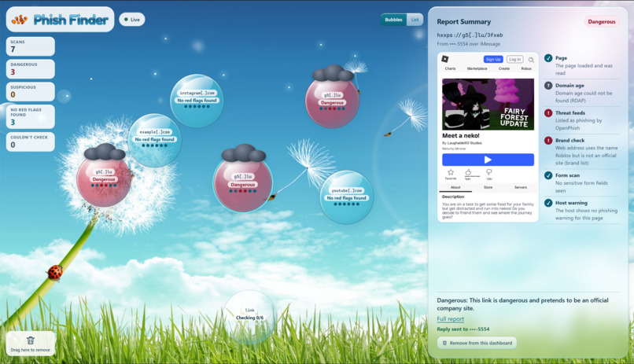The image size is (634, 364).
Task: Click the Brand check red alert icon
Action: tap(548, 141)
